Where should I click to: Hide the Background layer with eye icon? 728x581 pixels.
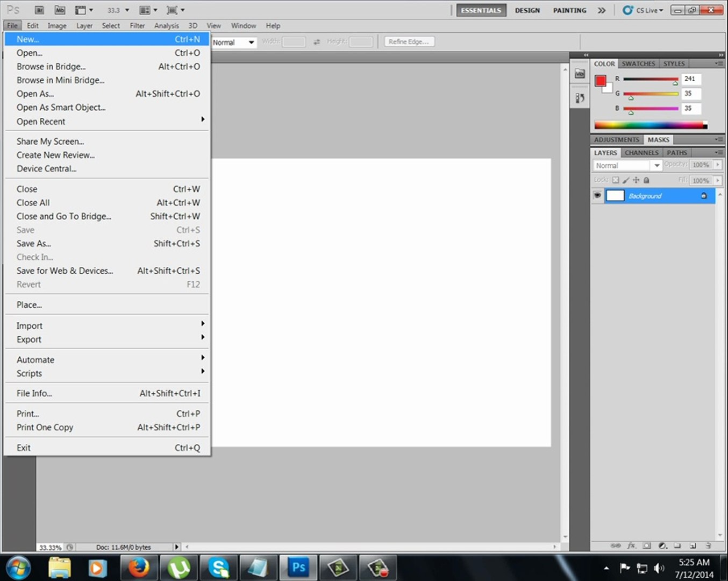click(597, 196)
